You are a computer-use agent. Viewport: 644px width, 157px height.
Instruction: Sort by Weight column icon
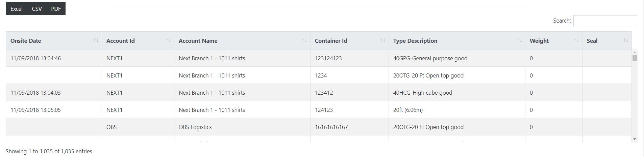pyautogui.click(x=576, y=40)
